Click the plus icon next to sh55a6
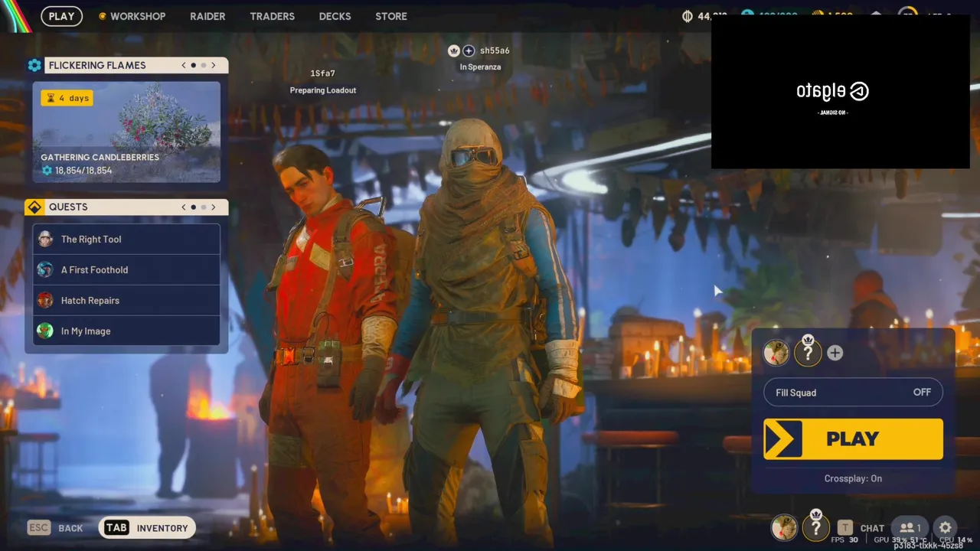Image resolution: width=980 pixels, height=551 pixels. [469, 51]
